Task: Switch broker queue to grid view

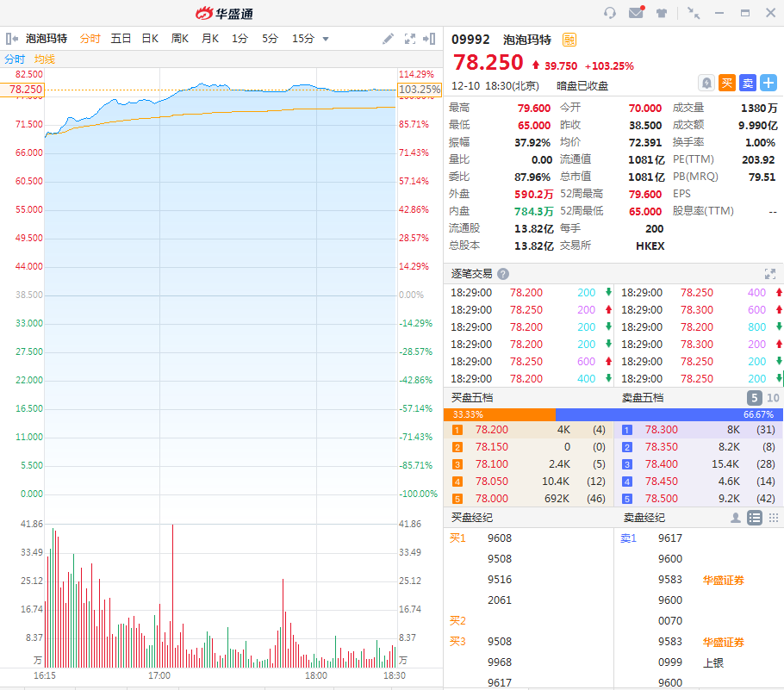Action: (x=774, y=518)
